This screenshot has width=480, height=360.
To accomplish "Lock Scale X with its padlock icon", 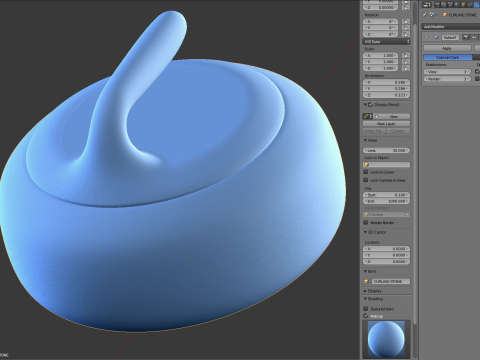I will tap(406, 55).
